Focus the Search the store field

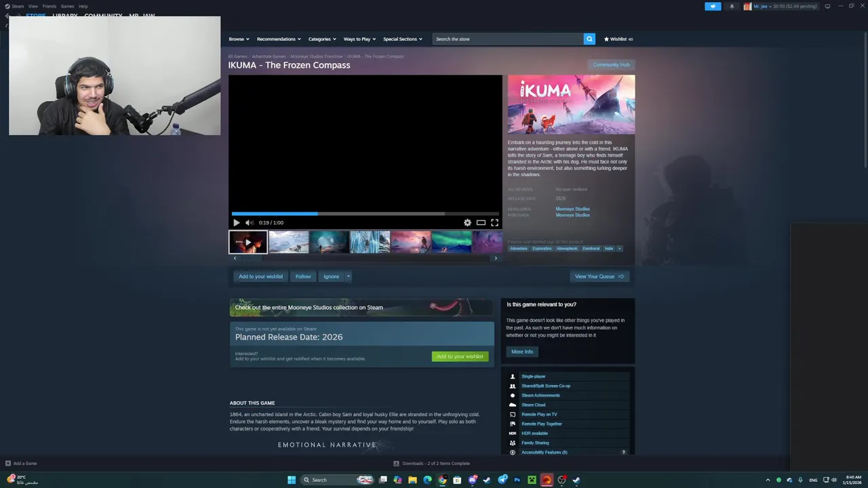click(x=508, y=39)
